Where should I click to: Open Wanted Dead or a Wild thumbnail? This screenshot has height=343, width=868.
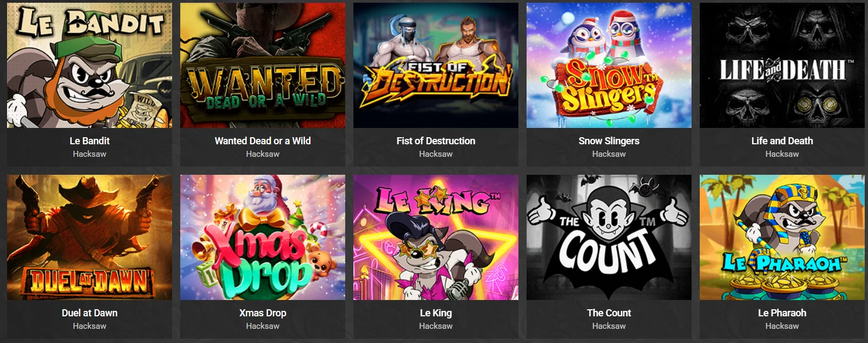point(262,65)
